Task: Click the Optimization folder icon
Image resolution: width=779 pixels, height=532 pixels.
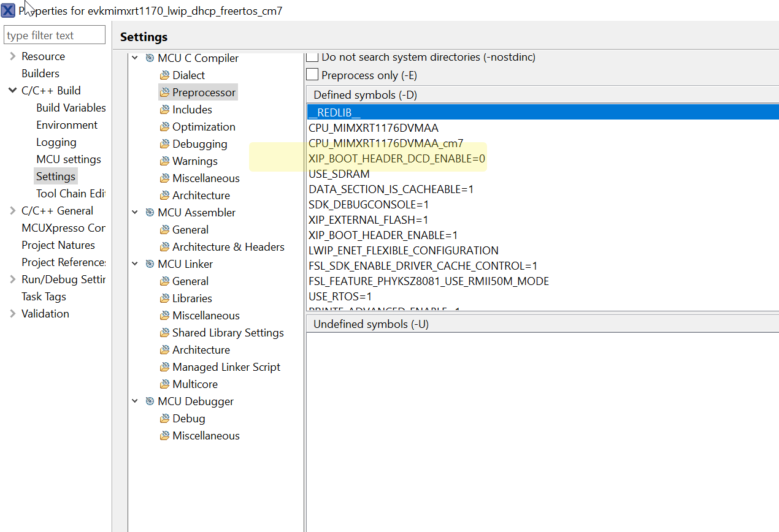Action: [x=164, y=127]
